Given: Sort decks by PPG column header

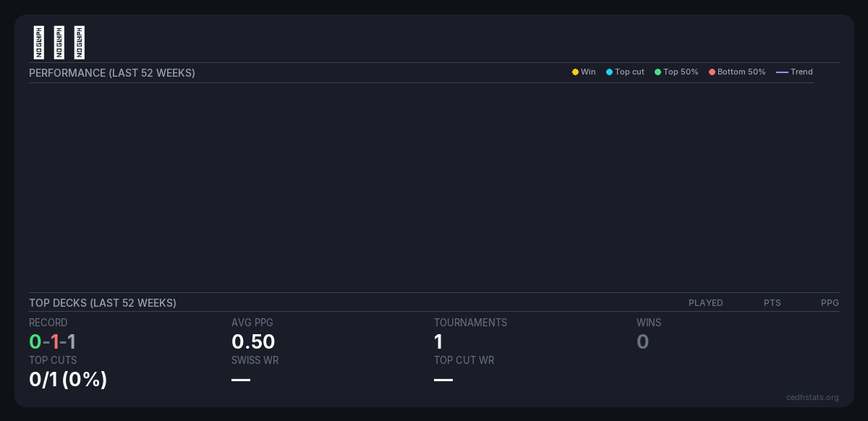Looking at the screenshot, I should click(x=830, y=303).
